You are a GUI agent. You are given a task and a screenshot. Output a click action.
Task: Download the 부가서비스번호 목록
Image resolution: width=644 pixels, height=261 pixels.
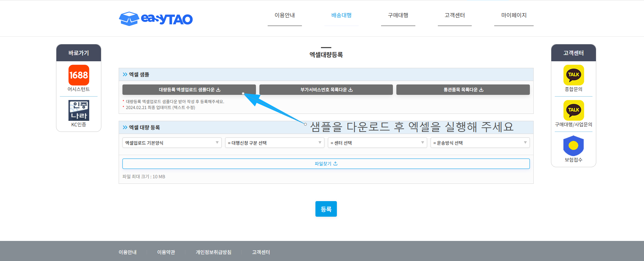coord(326,90)
